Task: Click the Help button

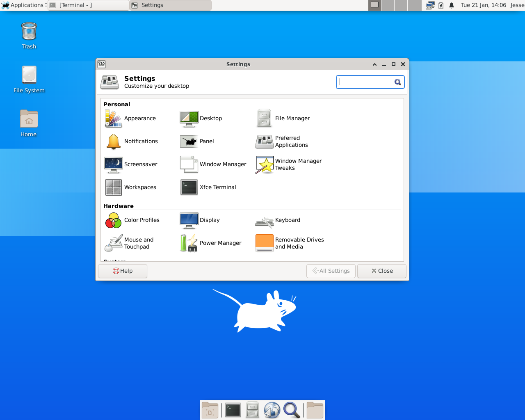Action: (x=123, y=271)
